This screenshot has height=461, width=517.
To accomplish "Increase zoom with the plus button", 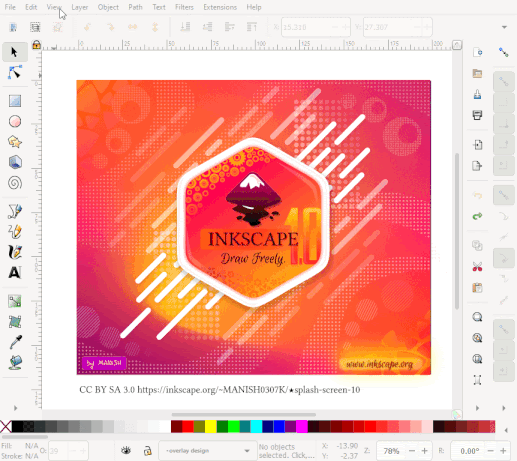I will (424, 451).
